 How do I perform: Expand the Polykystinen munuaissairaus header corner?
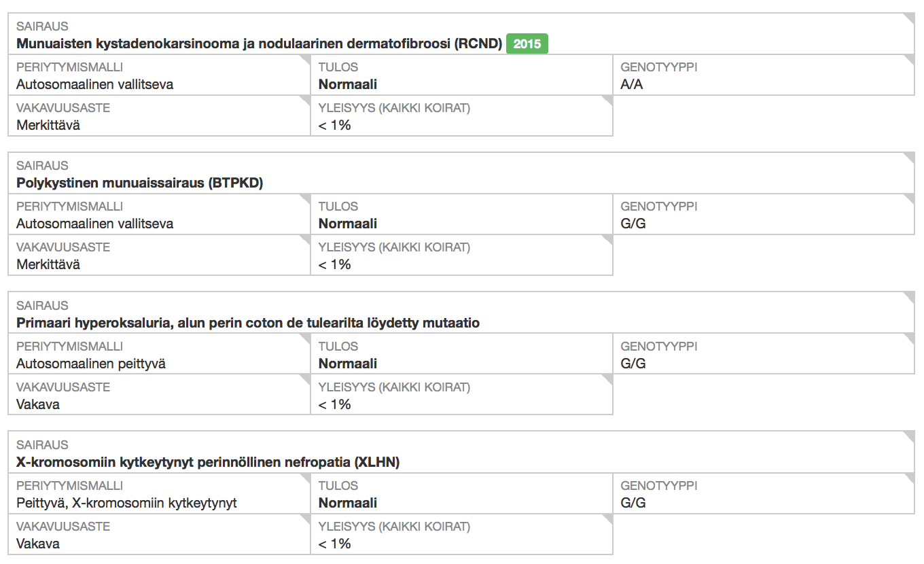[x=910, y=157]
